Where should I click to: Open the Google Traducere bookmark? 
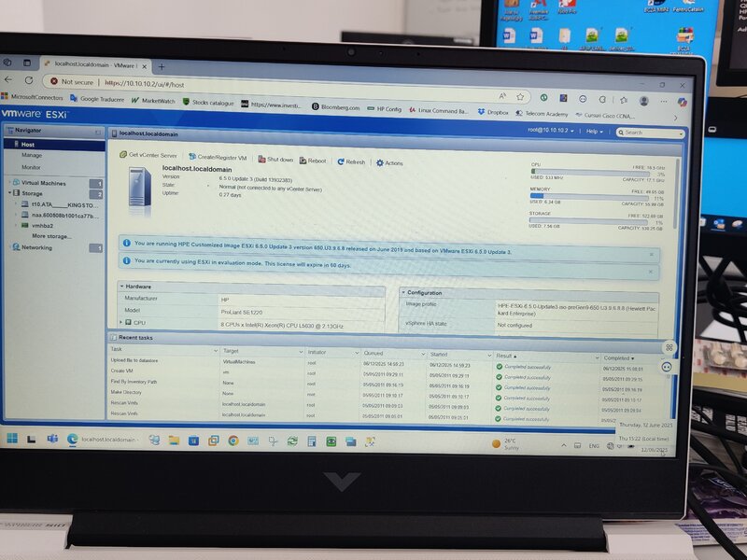pos(97,99)
